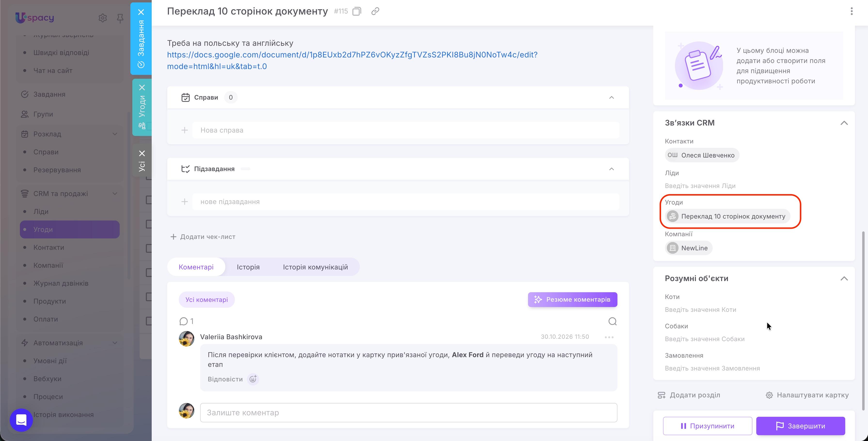This screenshot has height=441, width=868.
Task: Click Налаштувати картку
Action: tap(807, 395)
